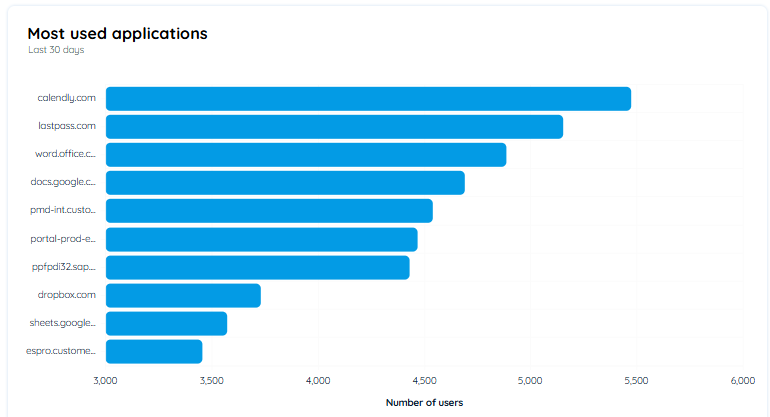Select the pmd-int.custo... bar

click(269, 211)
